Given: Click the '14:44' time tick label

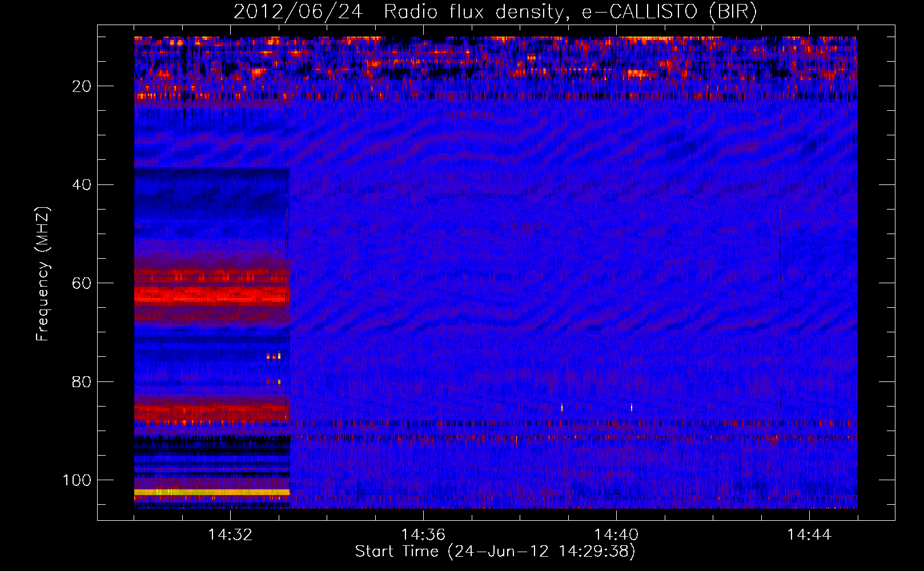Looking at the screenshot, I should (x=809, y=535).
